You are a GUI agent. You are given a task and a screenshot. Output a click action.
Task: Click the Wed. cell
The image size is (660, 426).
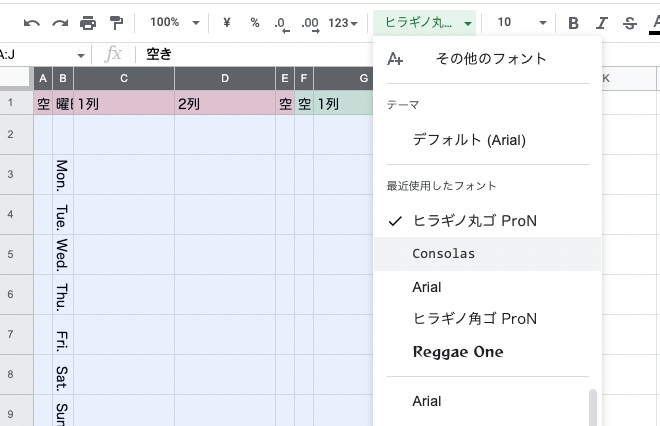[x=63, y=254]
